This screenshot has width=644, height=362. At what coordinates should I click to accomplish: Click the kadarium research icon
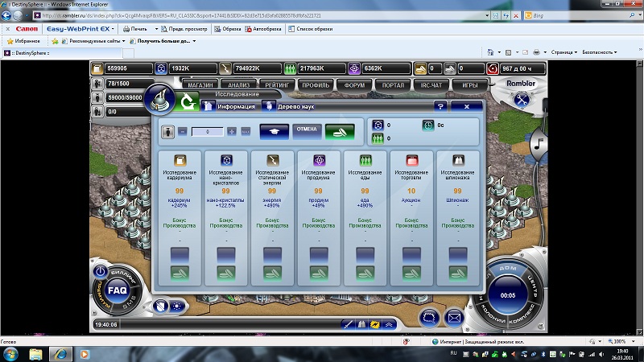click(x=180, y=159)
